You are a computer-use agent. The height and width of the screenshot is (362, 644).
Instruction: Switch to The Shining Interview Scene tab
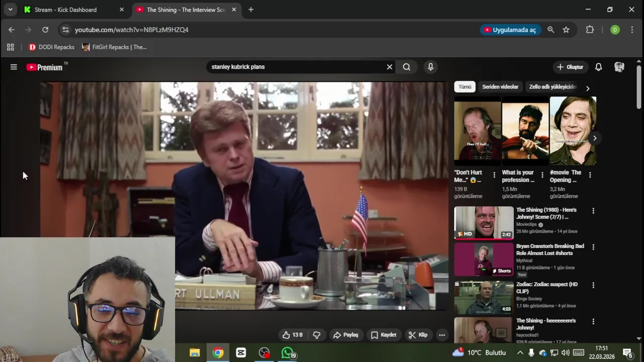[x=185, y=10]
